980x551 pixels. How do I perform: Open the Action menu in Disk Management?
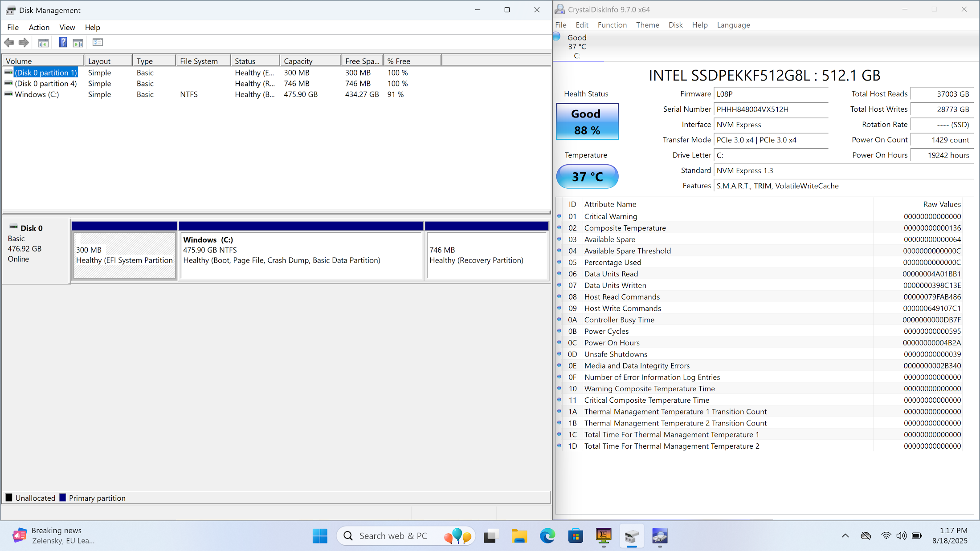click(x=39, y=28)
